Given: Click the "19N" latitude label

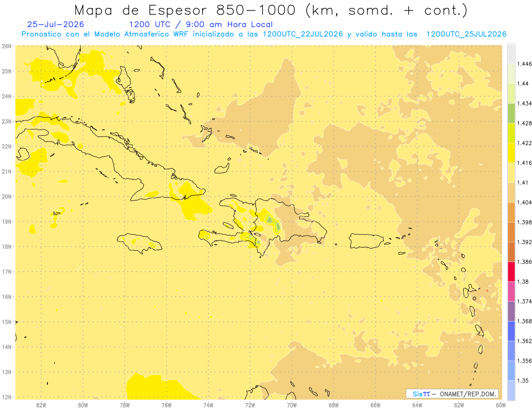Looking at the screenshot, I should [x=7, y=221].
